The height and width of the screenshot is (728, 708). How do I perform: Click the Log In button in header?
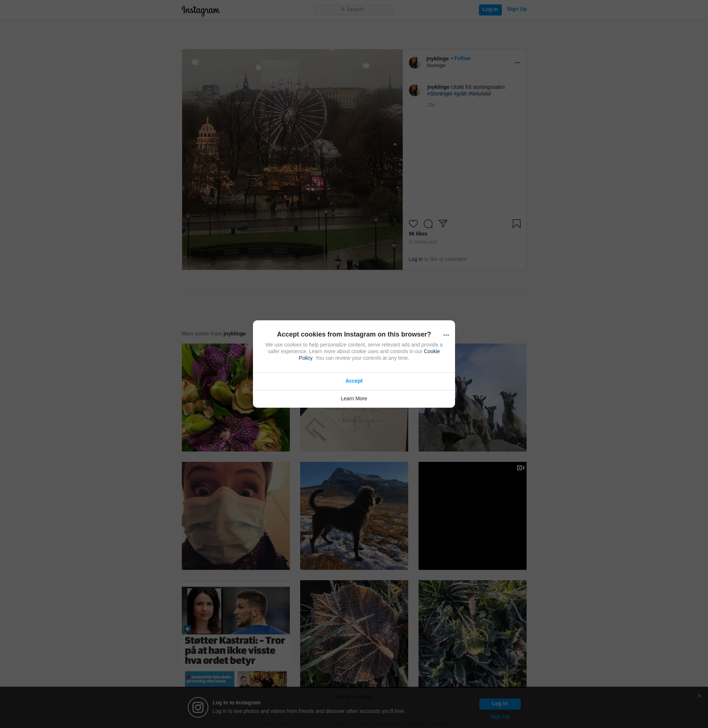[x=490, y=10]
